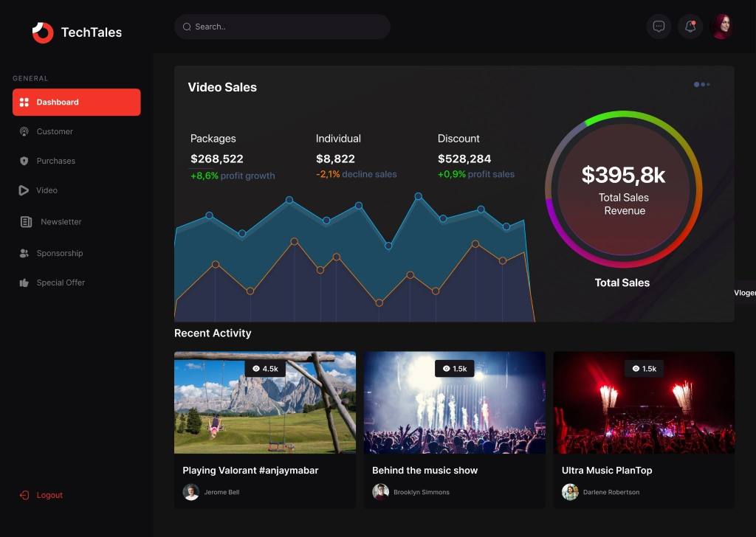Image resolution: width=756 pixels, height=537 pixels.
Task: Click author name Brooklyn Simmons
Action: pyautogui.click(x=422, y=492)
